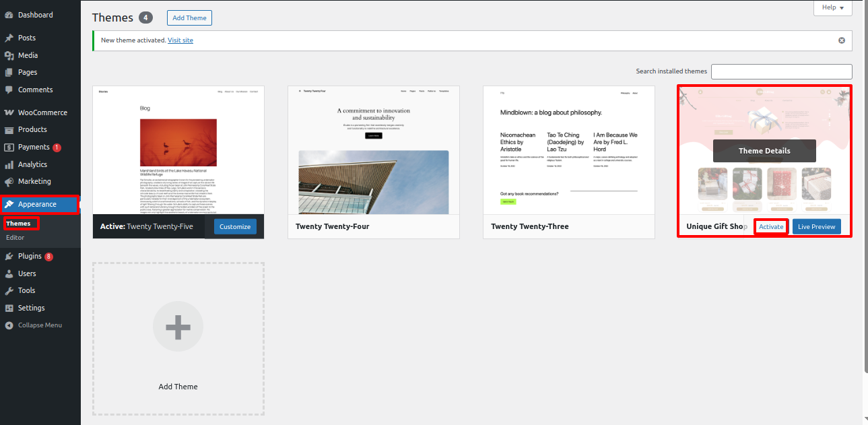Screen dimensions: 868x425
Task: Click the Plugins plug icon
Action: click(9, 256)
